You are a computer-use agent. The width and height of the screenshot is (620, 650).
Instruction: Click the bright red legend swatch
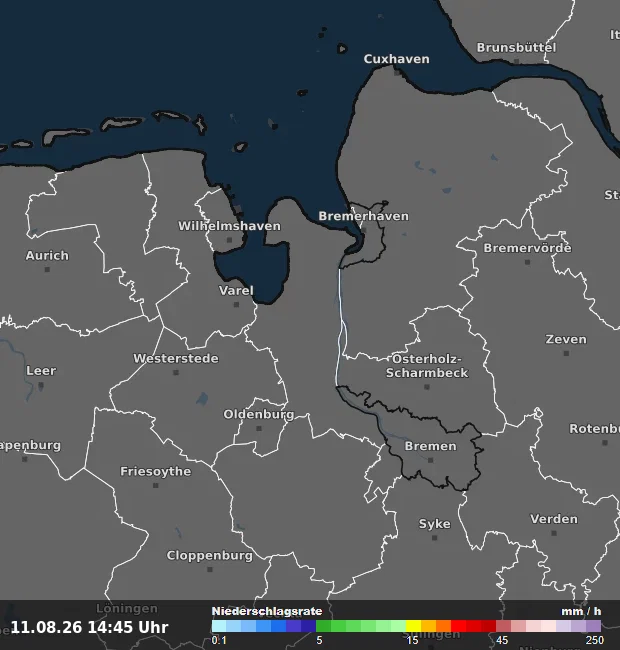click(x=458, y=626)
